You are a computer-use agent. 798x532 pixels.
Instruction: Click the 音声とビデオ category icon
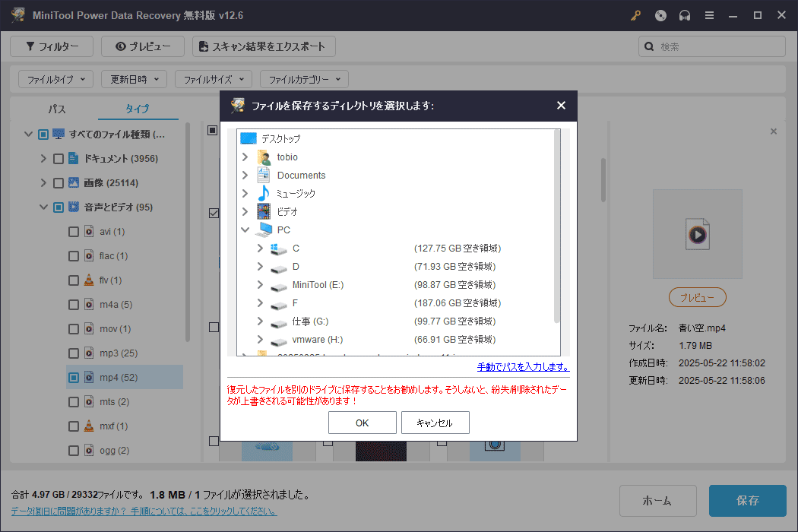pos(74,207)
